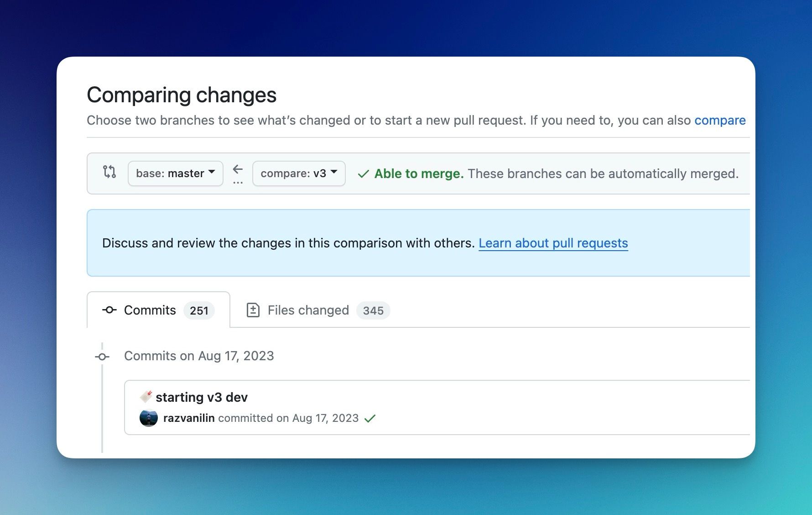Click the file diff icon on Files changed tab
The image size is (812, 515).
click(x=254, y=310)
